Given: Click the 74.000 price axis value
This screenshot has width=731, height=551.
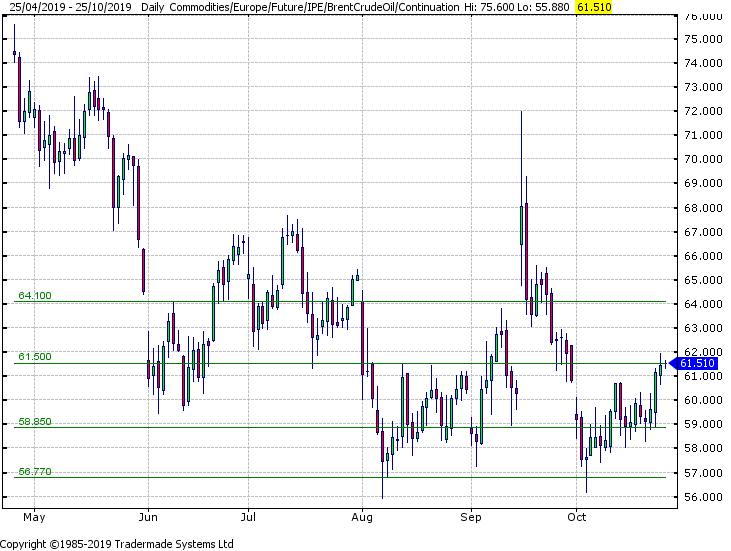Looking at the screenshot, I should 703,63.
